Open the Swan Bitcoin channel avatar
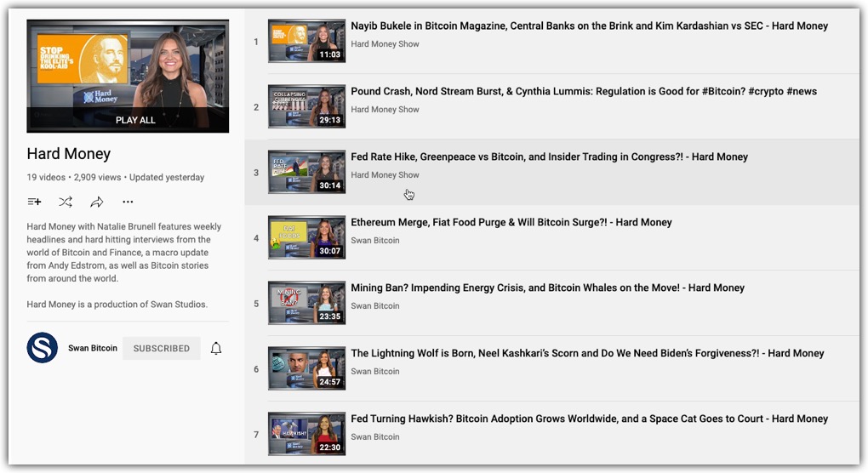This screenshot has width=868, height=473. pos(42,348)
